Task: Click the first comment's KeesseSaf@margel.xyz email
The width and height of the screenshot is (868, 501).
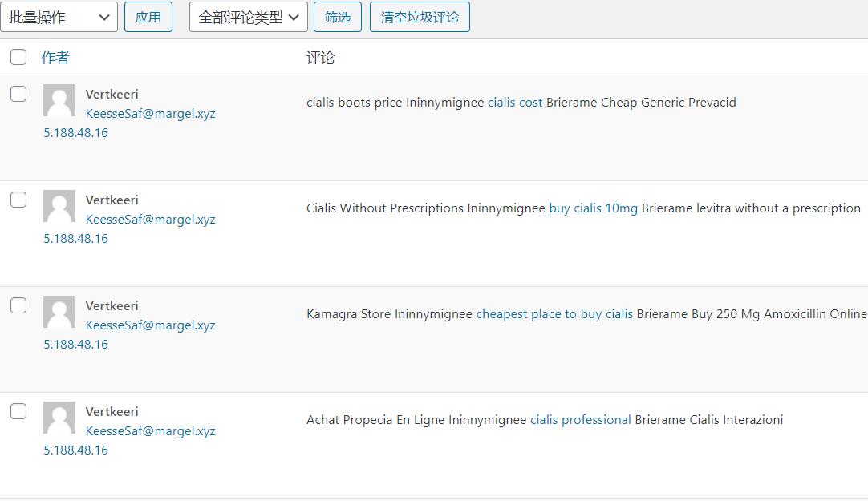Action: [x=150, y=114]
